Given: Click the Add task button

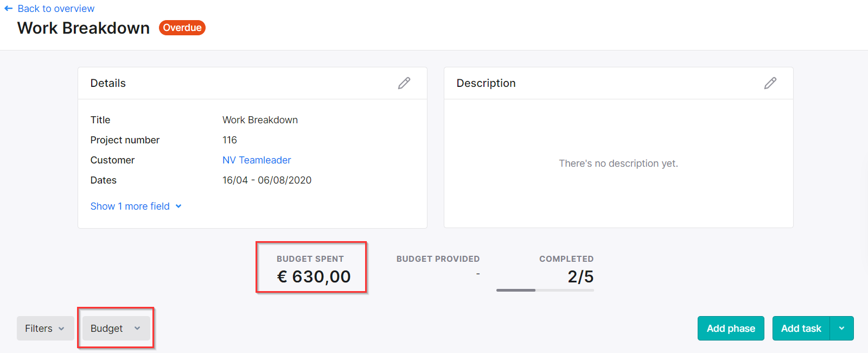Looking at the screenshot, I should tap(801, 329).
